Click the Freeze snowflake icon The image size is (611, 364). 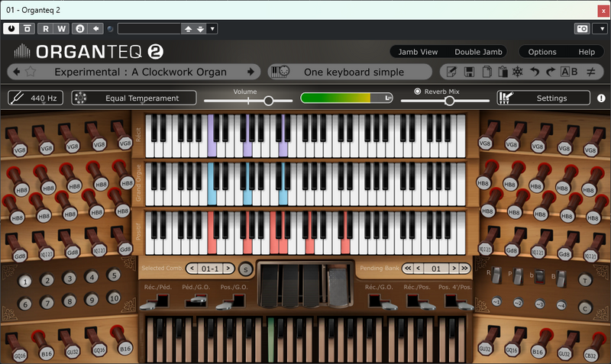tap(518, 72)
